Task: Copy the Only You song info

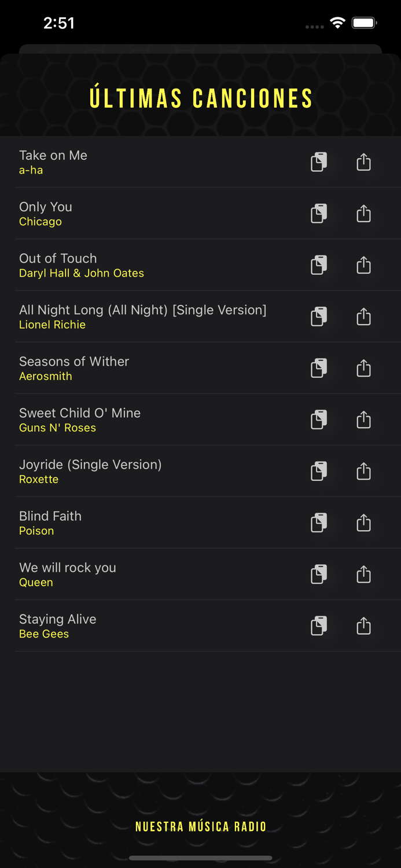Action: (x=319, y=214)
